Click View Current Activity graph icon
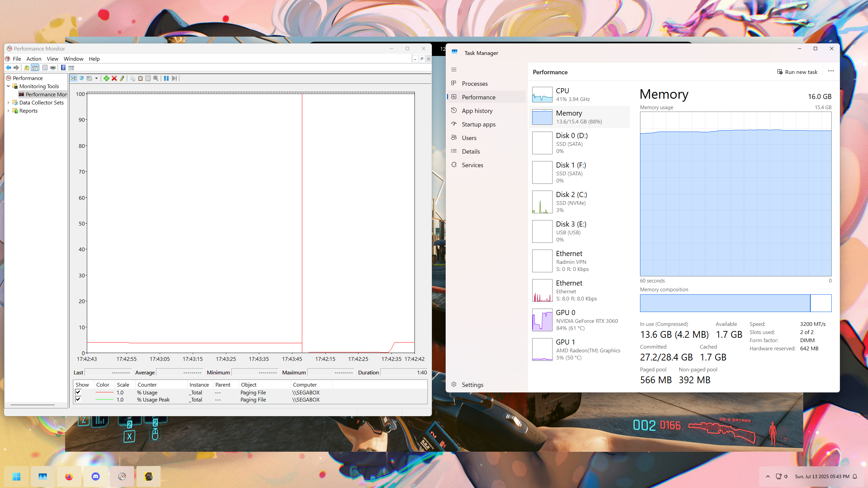This screenshot has width=868, height=488. [x=74, y=78]
